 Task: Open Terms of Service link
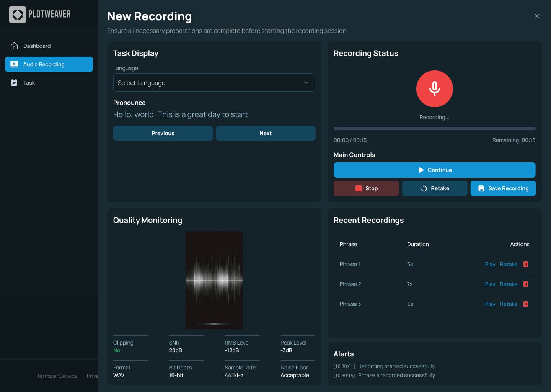(x=57, y=376)
